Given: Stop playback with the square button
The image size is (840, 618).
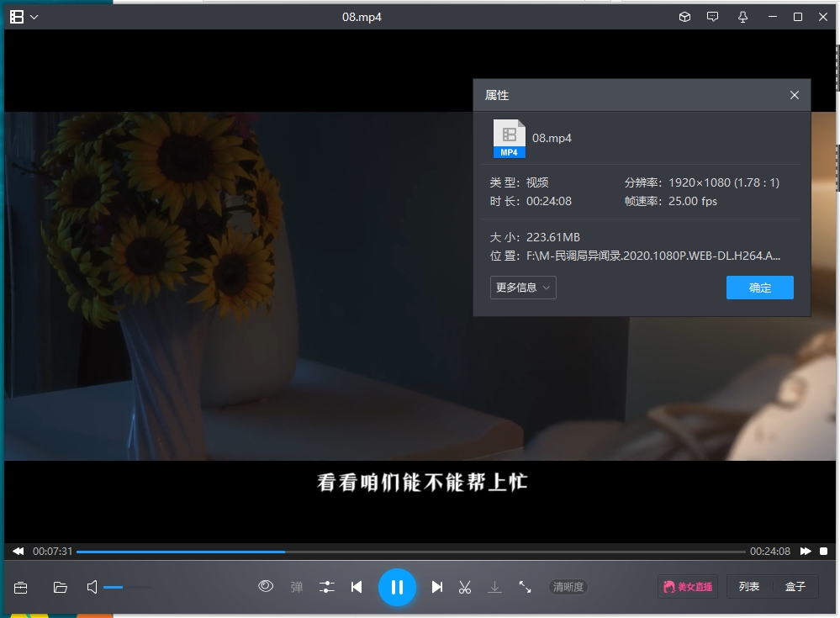Looking at the screenshot, I should click(823, 551).
